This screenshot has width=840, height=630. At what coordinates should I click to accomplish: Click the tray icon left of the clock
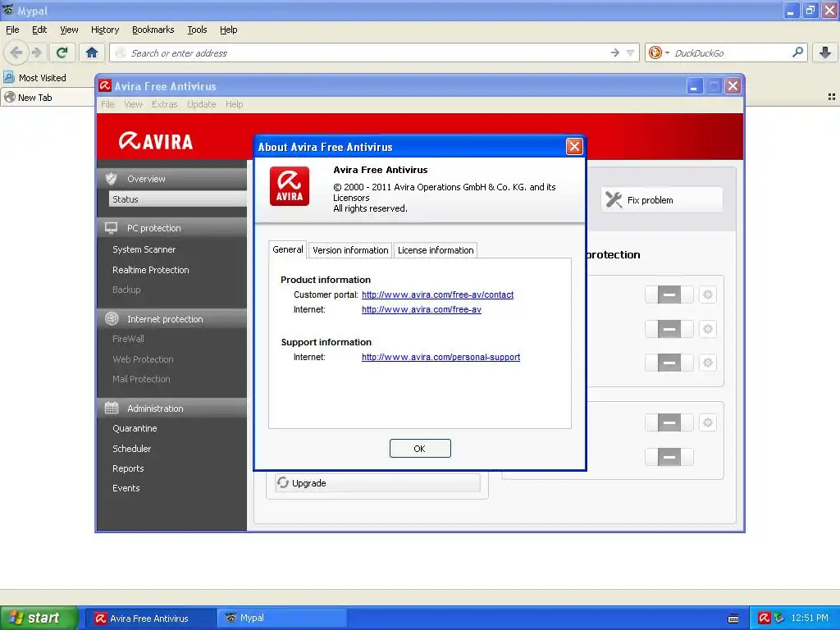(x=779, y=618)
